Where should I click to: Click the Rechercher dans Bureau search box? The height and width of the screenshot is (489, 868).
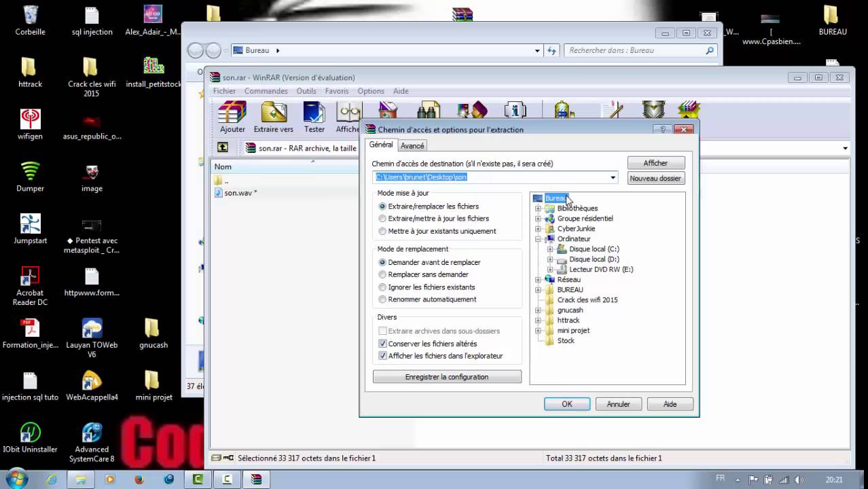(x=640, y=50)
